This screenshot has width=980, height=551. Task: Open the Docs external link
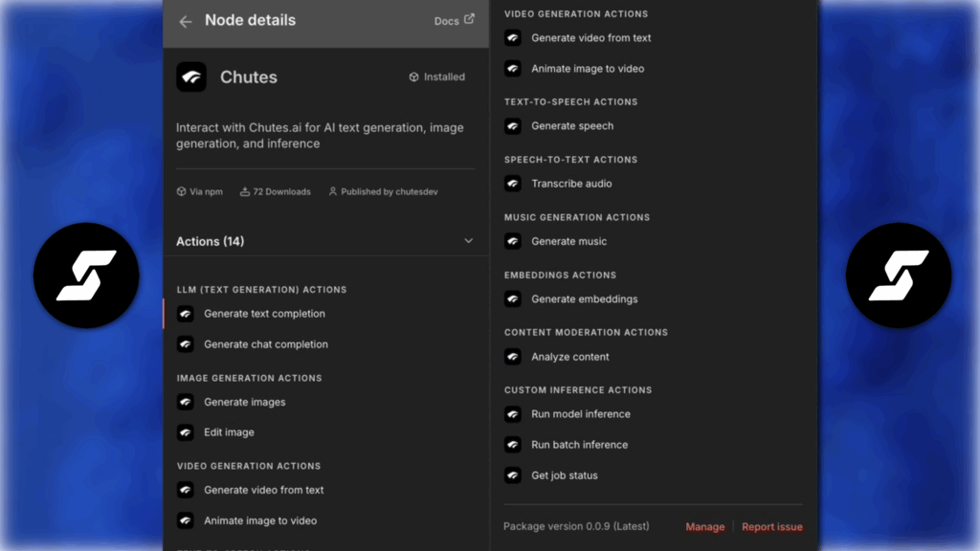pos(454,20)
